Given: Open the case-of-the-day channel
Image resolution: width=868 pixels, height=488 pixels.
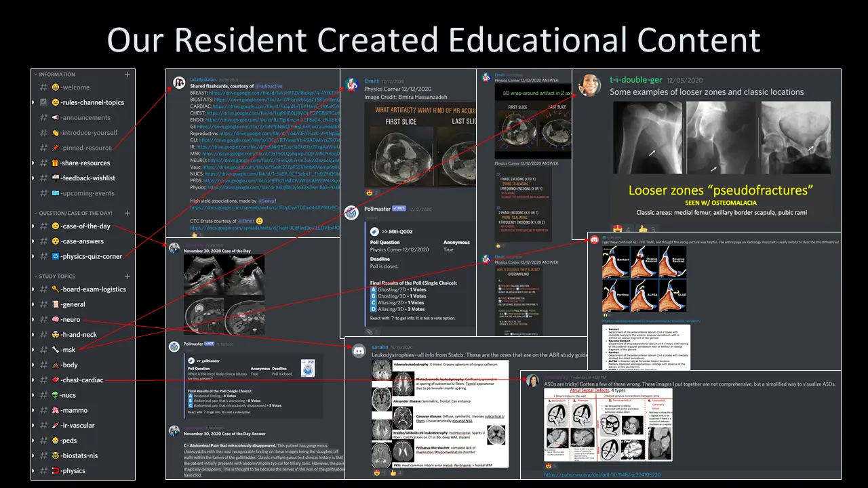Looking at the screenshot, I should 85,226.
